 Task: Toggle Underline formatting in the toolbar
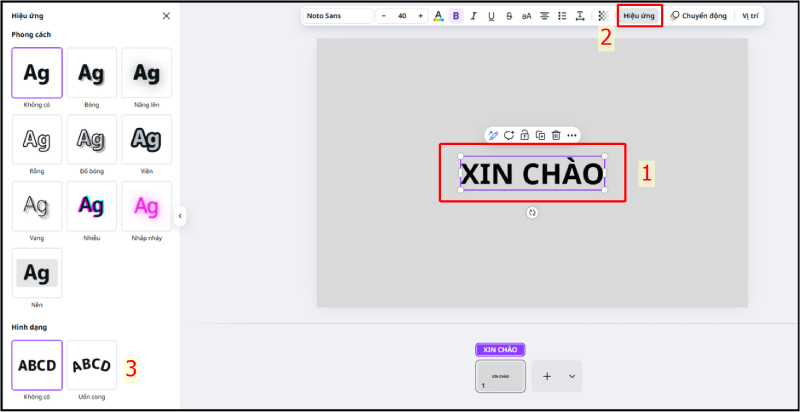click(491, 16)
